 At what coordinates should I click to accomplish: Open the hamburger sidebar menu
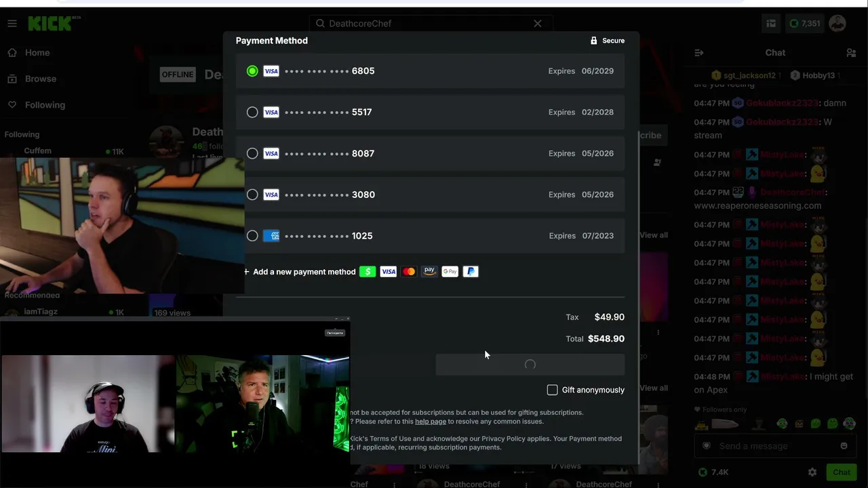click(12, 24)
